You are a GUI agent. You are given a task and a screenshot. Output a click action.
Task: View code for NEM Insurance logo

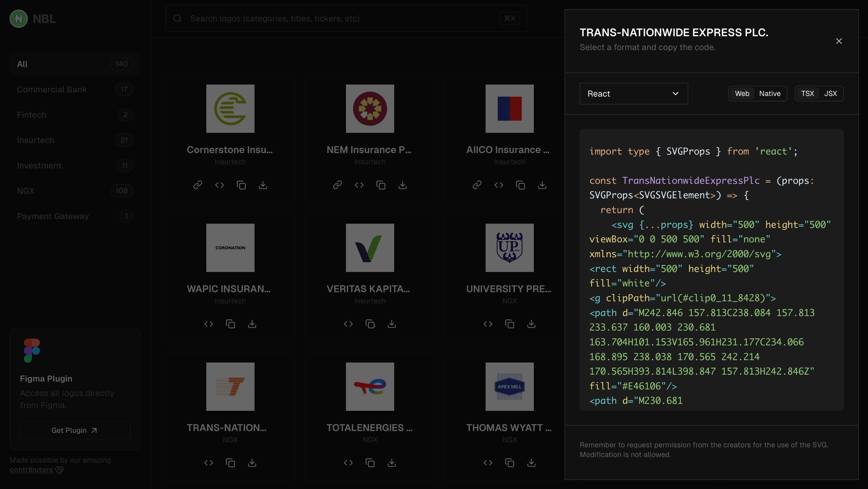pyautogui.click(x=359, y=185)
